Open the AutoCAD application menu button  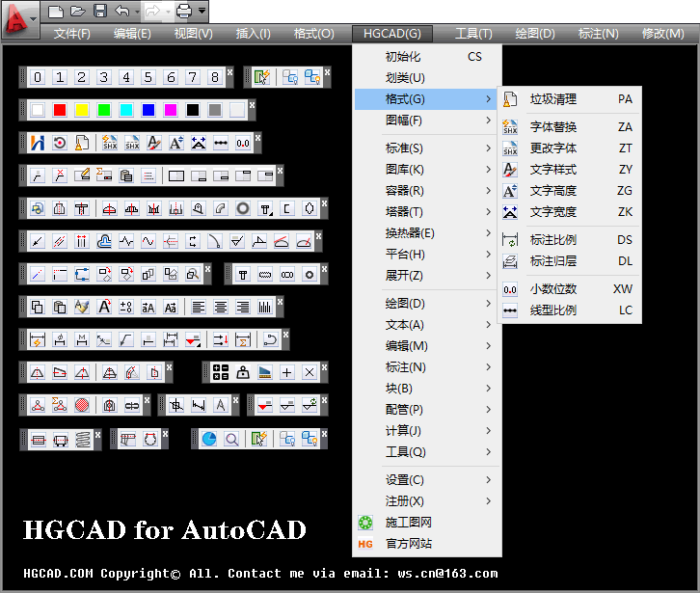(x=21, y=15)
